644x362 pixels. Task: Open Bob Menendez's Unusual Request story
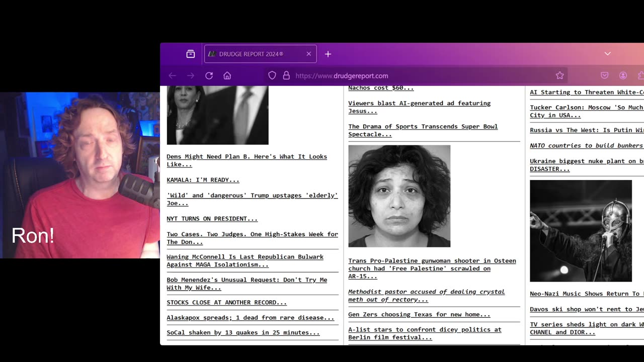click(247, 284)
